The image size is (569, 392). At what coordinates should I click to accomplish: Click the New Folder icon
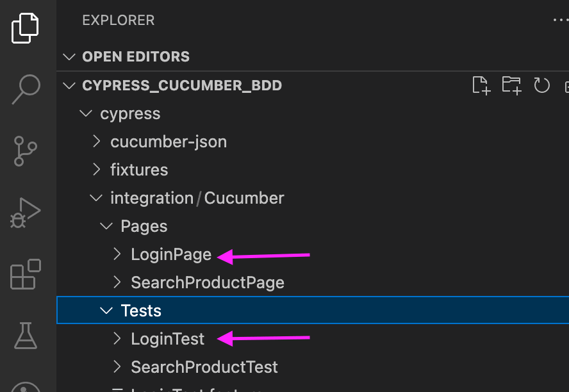tap(511, 85)
